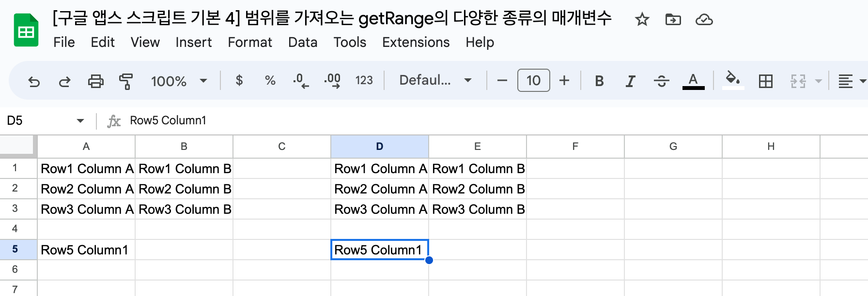The image size is (868, 296).
Task: Open the Insert menu
Action: [x=193, y=43]
